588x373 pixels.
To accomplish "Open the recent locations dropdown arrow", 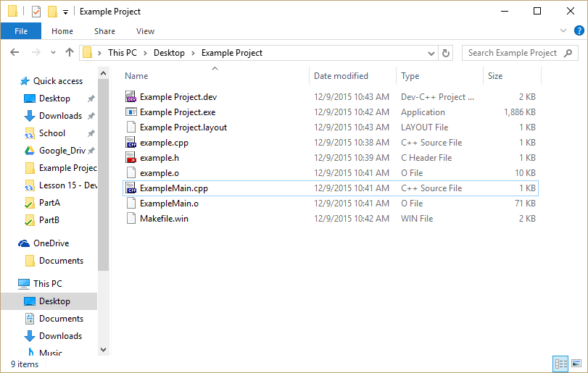I will (53, 53).
